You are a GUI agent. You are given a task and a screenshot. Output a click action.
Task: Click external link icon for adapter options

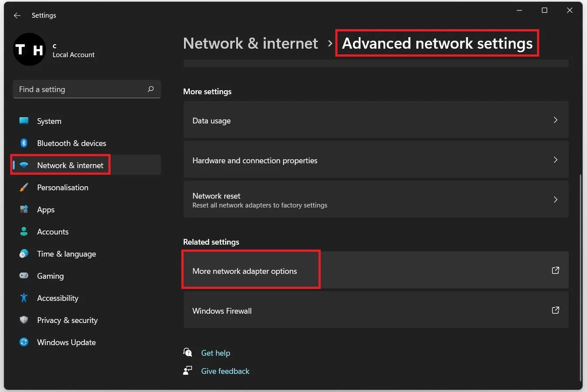click(x=556, y=270)
